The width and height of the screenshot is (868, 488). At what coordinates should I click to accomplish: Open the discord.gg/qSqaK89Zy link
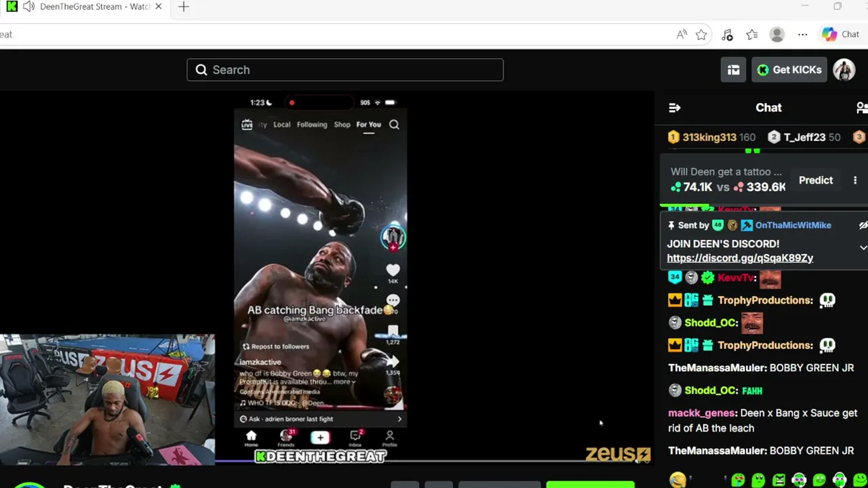click(x=740, y=258)
